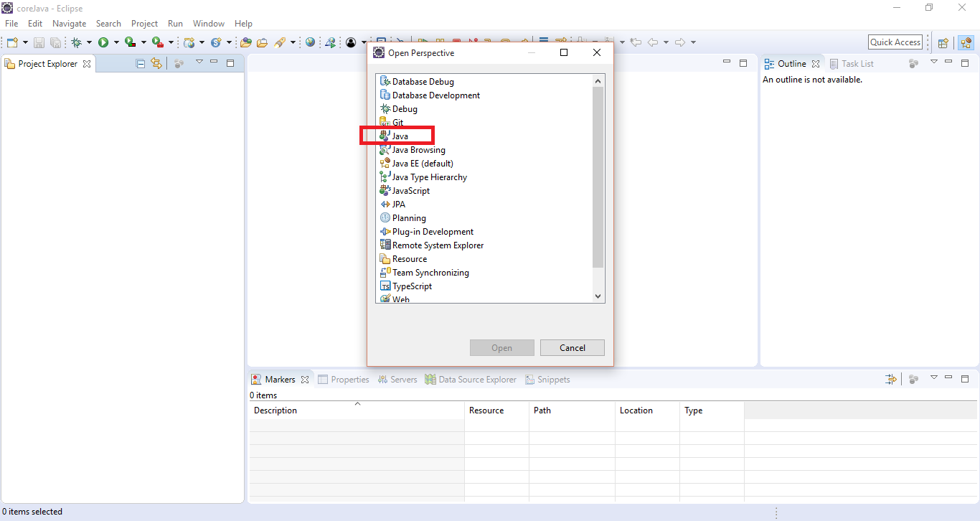The width and height of the screenshot is (980, 521).
Task: Click the Search flashlight icon in toolbar
Action: tap(280, 42)
